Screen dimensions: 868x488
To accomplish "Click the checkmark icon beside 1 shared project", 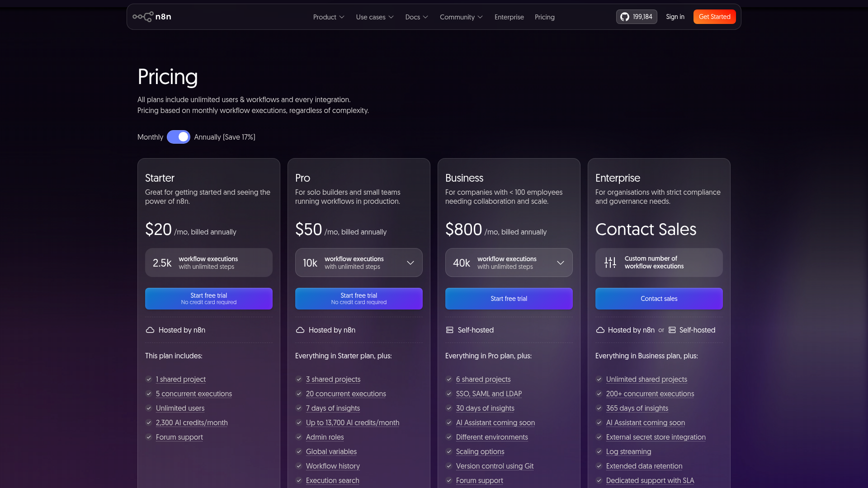I will (x=149, y=379).
